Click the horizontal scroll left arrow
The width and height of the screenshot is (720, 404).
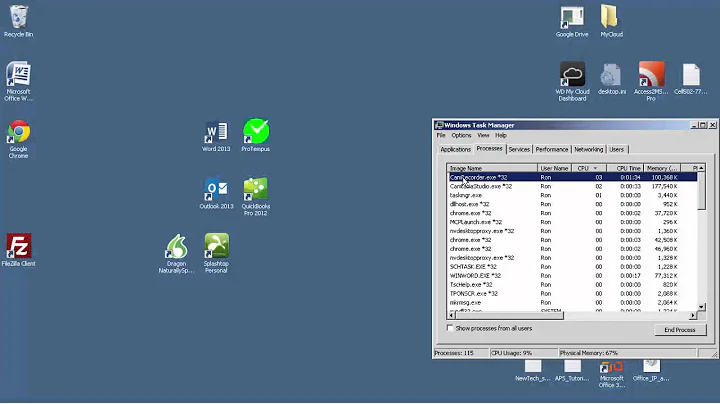(x=451, y=315)
